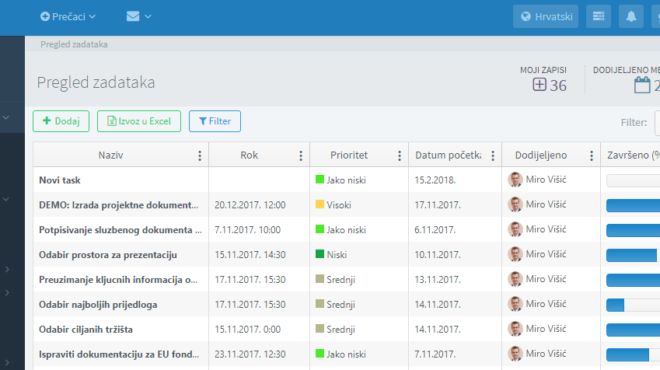Open Datum početka column options menu
The image size is (660, 370).
pos(492,156)
